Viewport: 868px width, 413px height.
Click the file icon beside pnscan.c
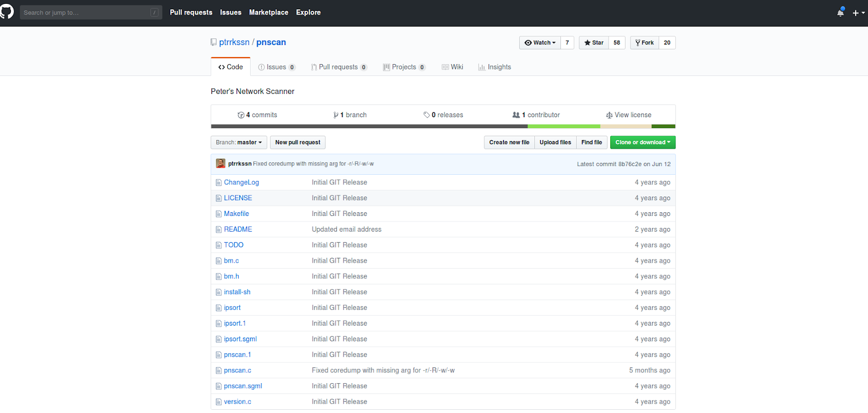point(219,371)
